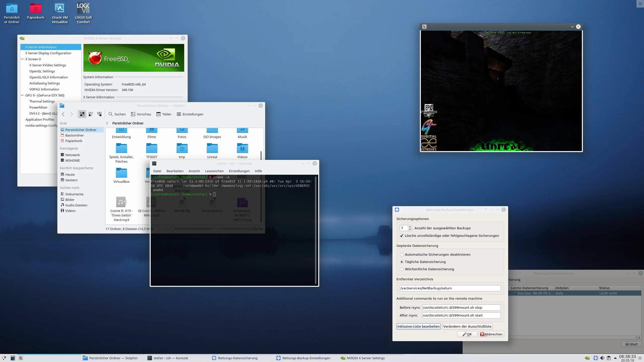Switch Dolphin to details tree view
This screenshot has width=644, height=362.
tap(99, 114)
